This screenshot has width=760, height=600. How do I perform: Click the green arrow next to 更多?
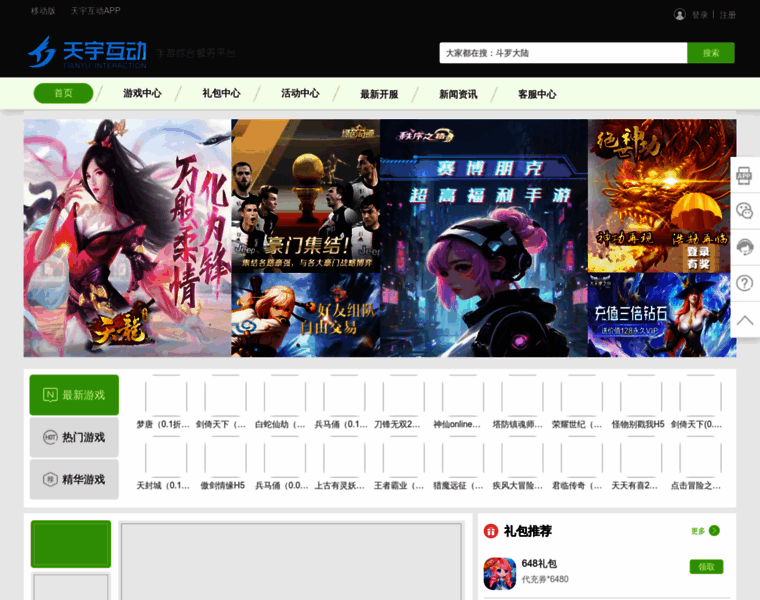pos(714,531)
